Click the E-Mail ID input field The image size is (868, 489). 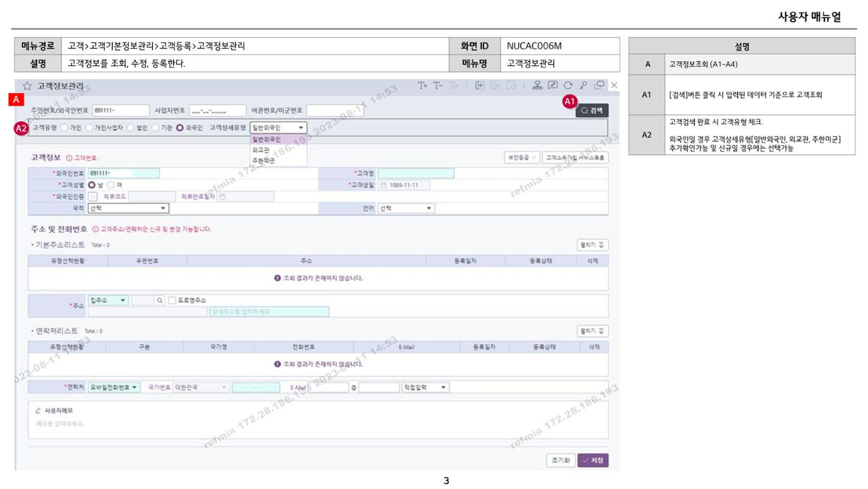pyautogui.click(x=329, y=387)
